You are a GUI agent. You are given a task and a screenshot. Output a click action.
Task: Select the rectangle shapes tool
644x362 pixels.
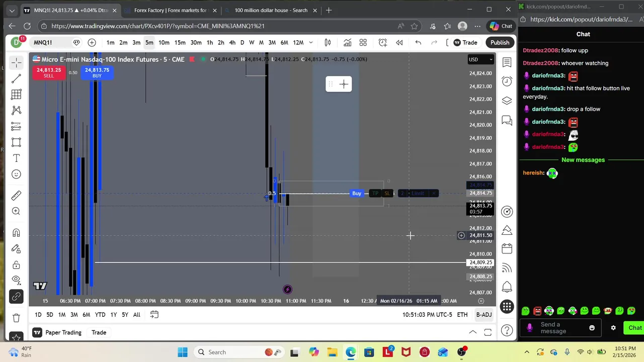[16, 142]
